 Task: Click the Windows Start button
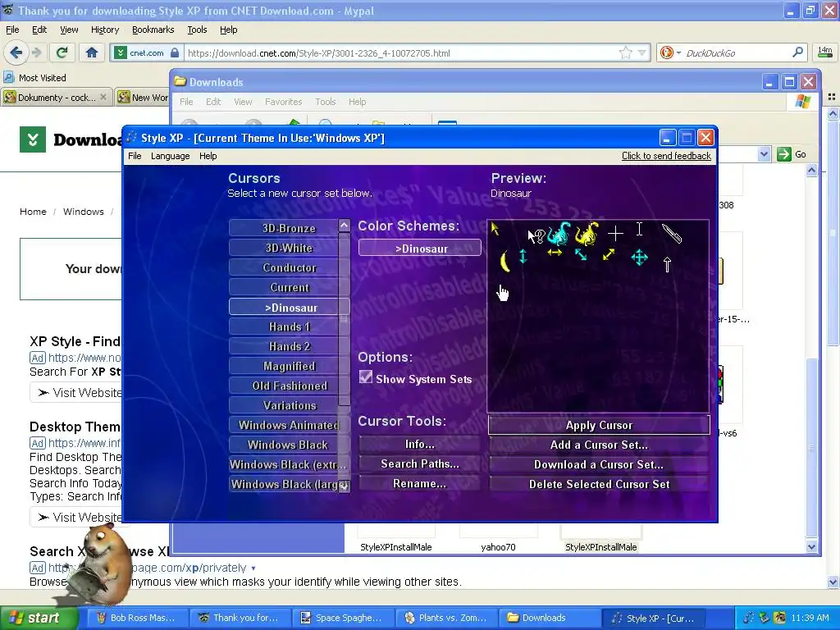coord(39,619)
